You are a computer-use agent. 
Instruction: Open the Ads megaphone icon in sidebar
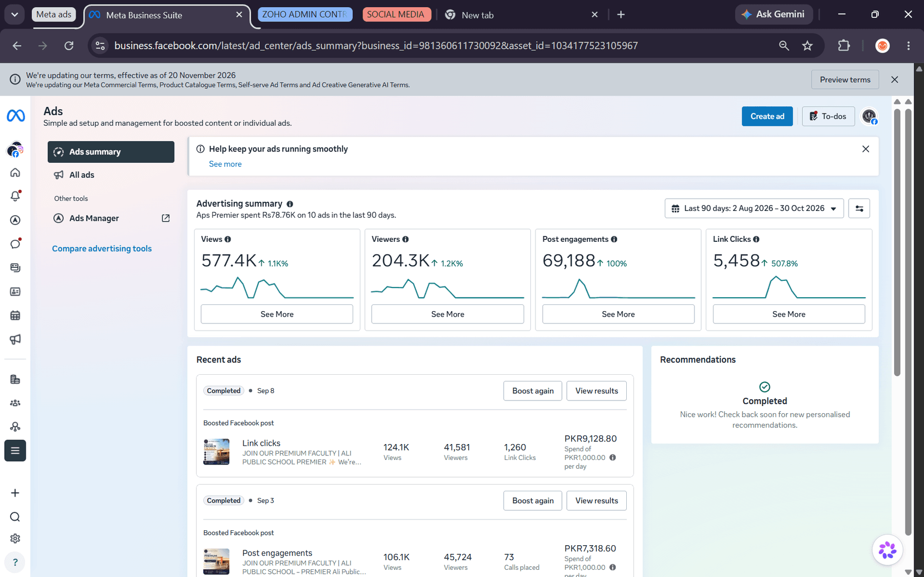[x=15, y=339]
